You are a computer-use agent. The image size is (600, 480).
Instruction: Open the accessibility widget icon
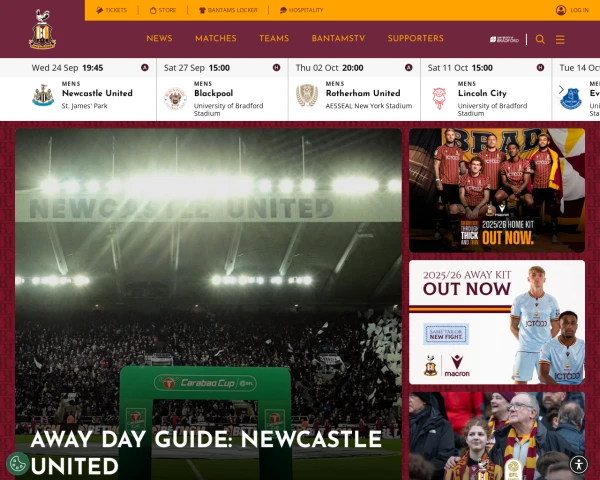(x=579, y=464)
